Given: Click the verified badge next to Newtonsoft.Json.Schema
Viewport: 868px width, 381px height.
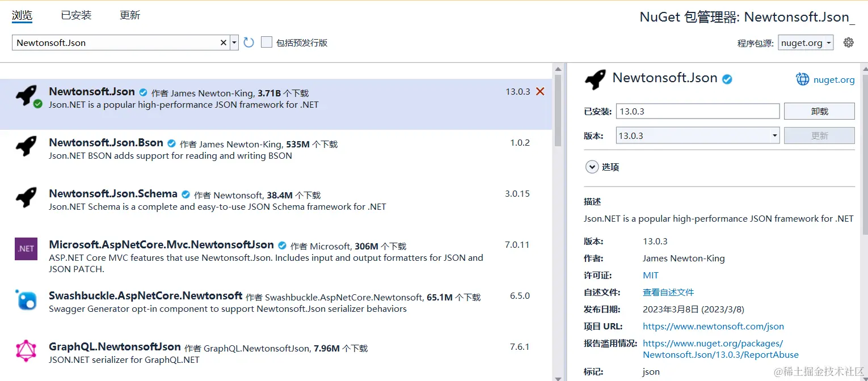Looking at the screenshot, I should [x=186, y=194].
